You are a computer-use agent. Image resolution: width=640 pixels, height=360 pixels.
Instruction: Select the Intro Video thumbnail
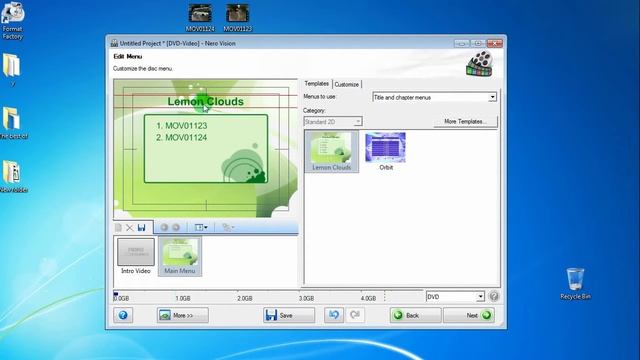(136, 256)
